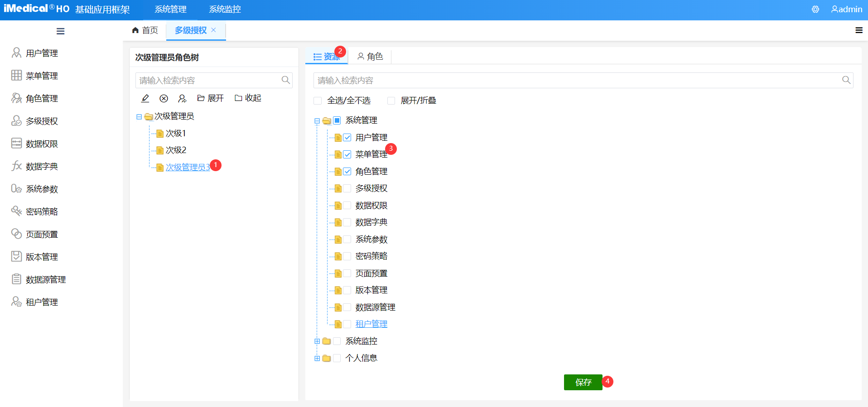This screenshot has height=407, width=868.
Task: Open 版本管理 in the left sidebar
Action: pyautogui.click(x=42, y=257)
